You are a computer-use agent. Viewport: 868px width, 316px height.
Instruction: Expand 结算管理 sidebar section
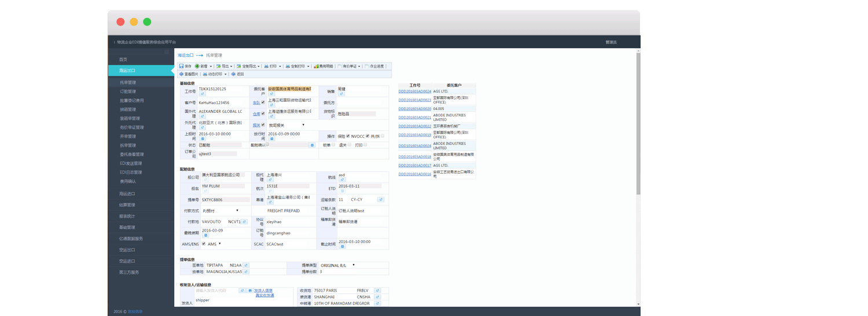click(127, 205)
